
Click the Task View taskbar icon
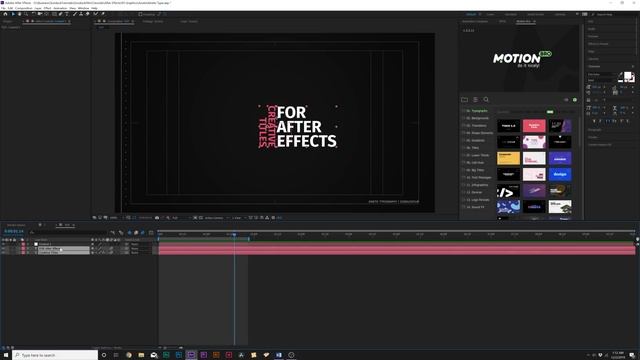[116, 355]
